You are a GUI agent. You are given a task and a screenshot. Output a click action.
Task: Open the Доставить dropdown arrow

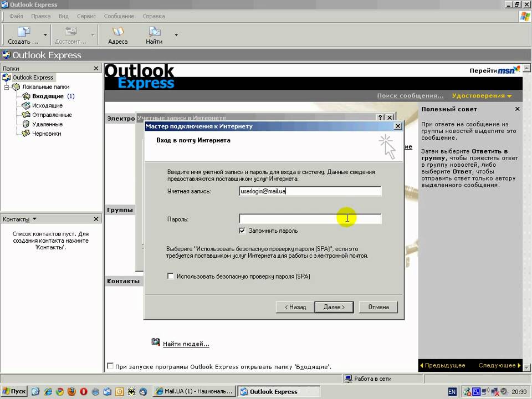[93, 35]
